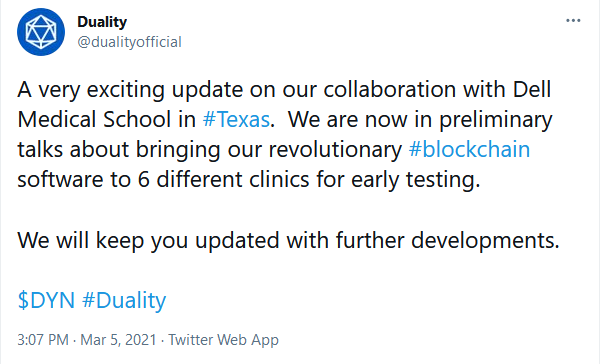Click the Duality profile avatar logo
Image resolution: width=602 pixels, height=364 pixels.
click(41, 32)
